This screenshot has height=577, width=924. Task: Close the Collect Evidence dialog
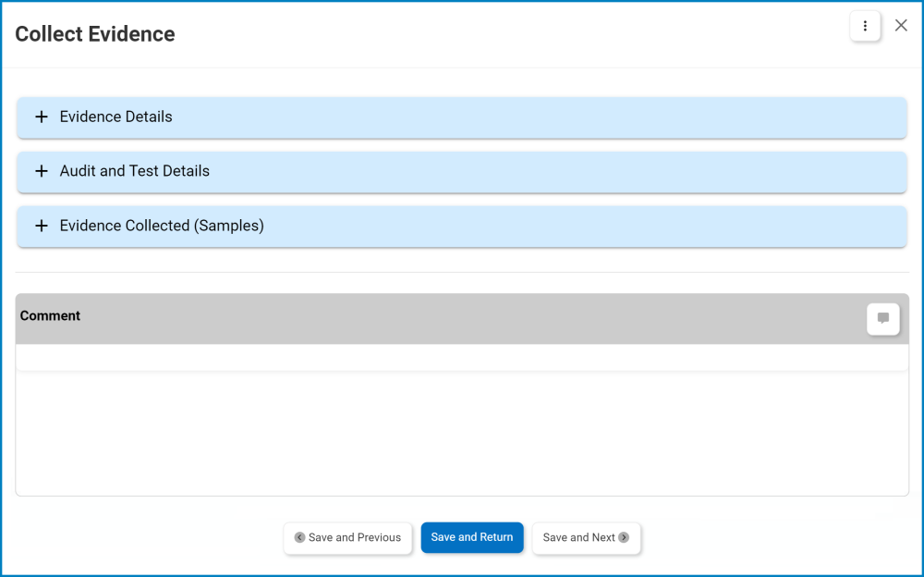coord(901,26)
